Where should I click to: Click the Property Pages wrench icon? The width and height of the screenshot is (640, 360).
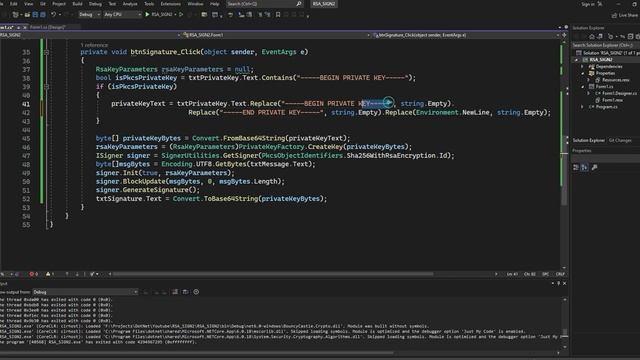[x=594, y=167]
